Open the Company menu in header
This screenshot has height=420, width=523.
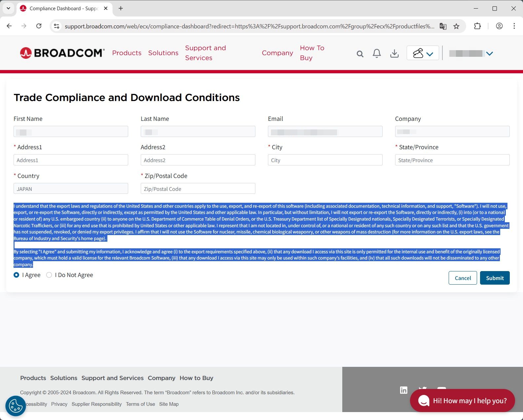(x=278, y=53)
